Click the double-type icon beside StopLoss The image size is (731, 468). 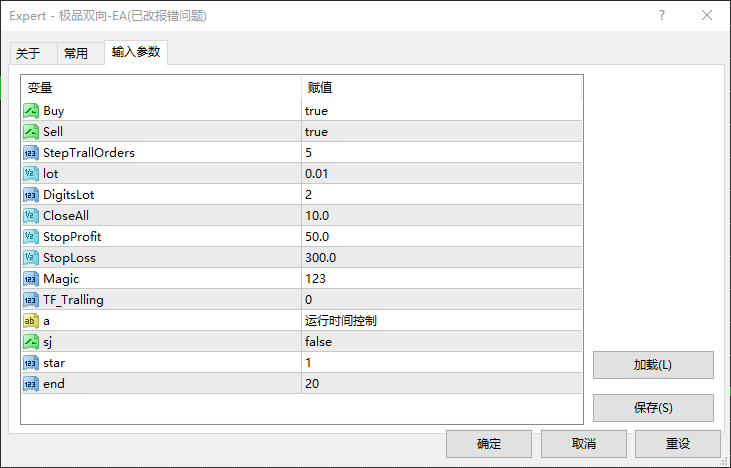[x=31, y=258]
